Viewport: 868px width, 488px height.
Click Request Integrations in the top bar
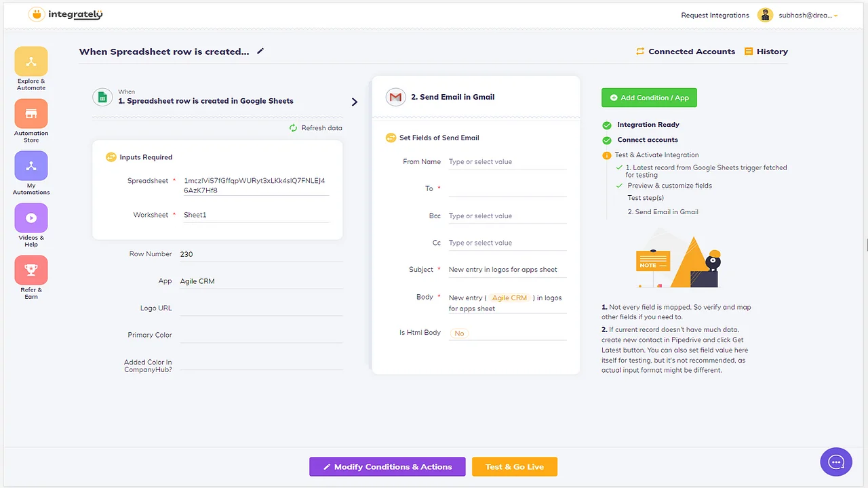point(715,14)
